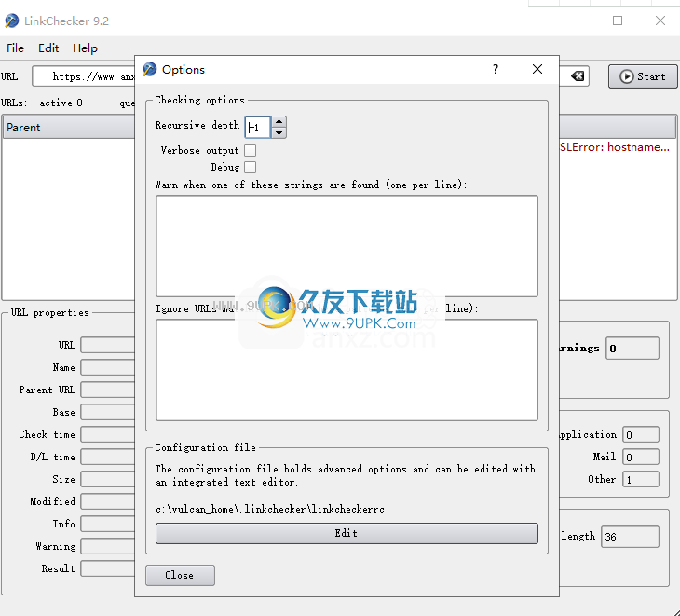Close the Options dialog with the X
680x616 pixels.
(x=537, y=69)
